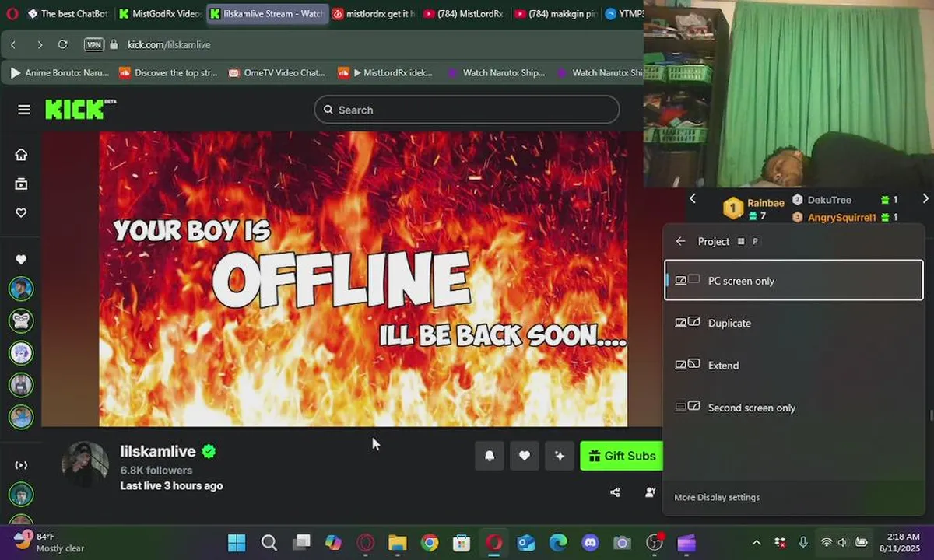The image size is (934, 560).
Task: Click the OFFLINE stream banner
Action: 363,279
